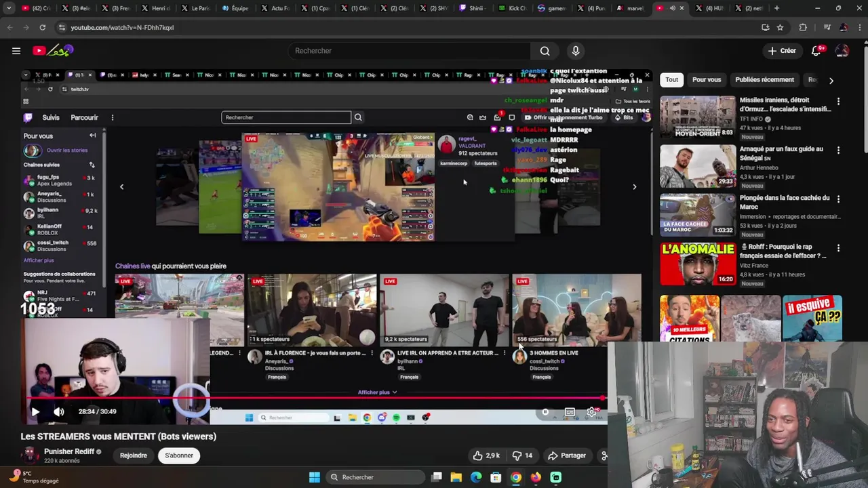This screenshot has height=488, width=868.
Task: Reload the page in Chrome
Action: tap(42, 27)
